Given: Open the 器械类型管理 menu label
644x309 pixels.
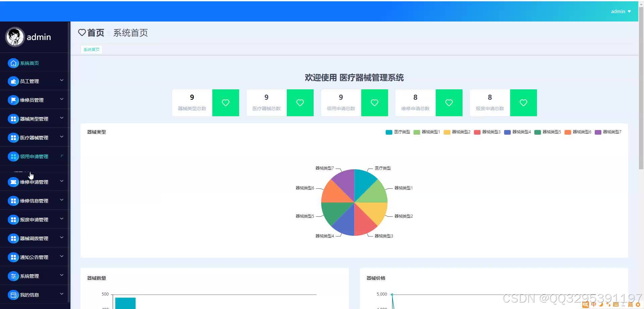Looking at the screenshot, I should coord(34,119).
